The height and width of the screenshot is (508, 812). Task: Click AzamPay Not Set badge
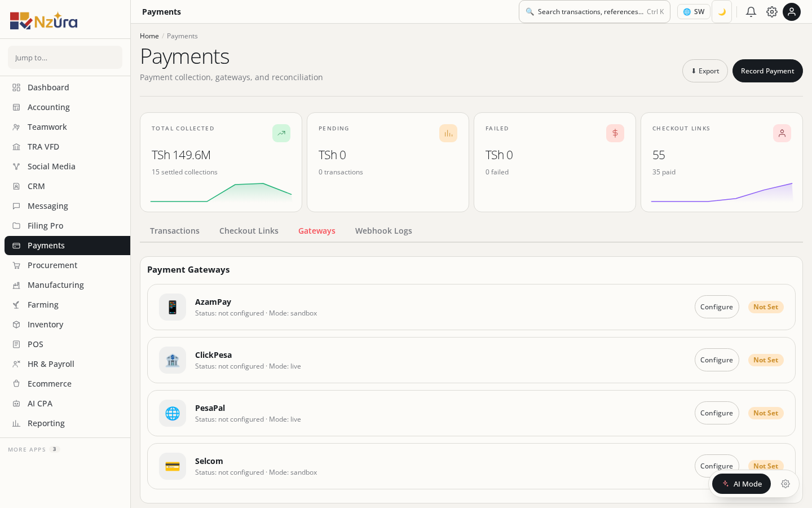click(x=766, y=307)
